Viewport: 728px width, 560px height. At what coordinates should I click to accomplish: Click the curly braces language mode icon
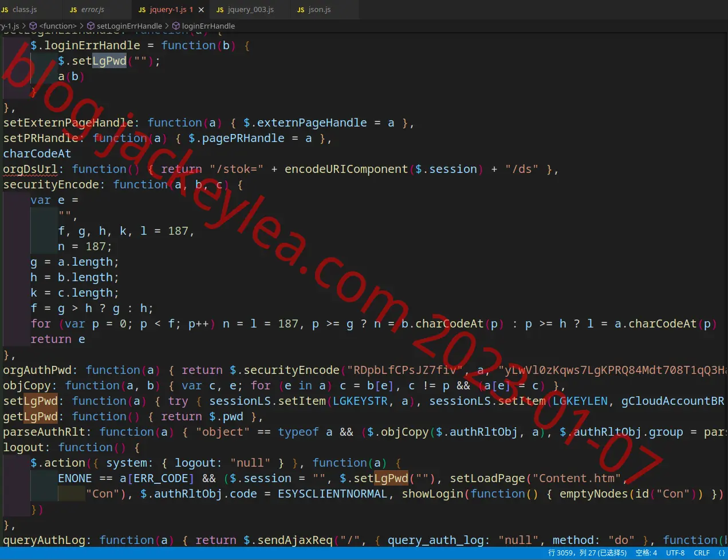[x=722, y=553]
